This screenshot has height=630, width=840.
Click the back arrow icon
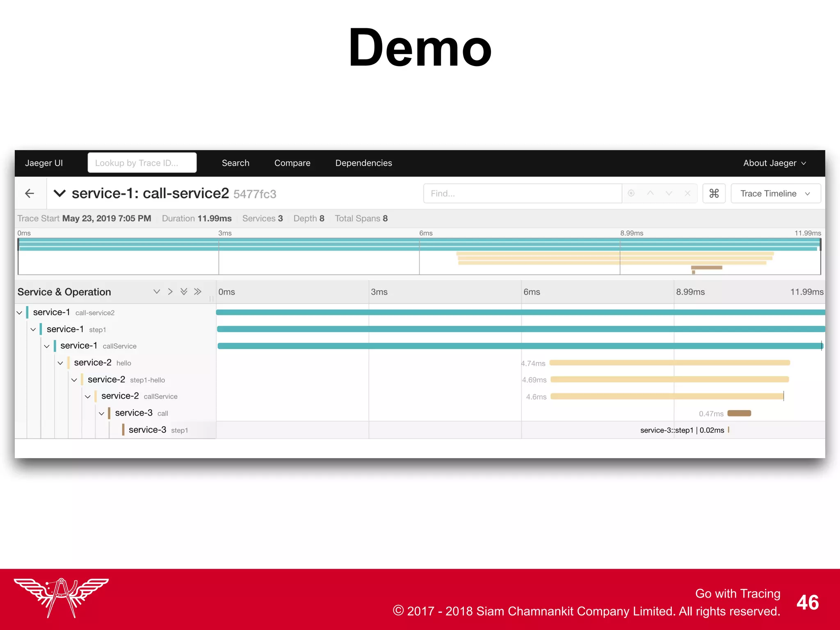30,193
